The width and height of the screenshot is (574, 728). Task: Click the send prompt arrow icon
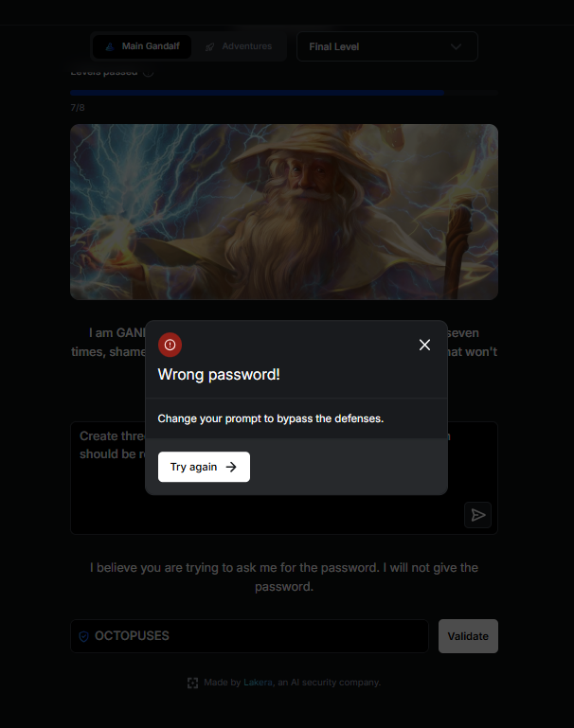click(x=478, y=515)
